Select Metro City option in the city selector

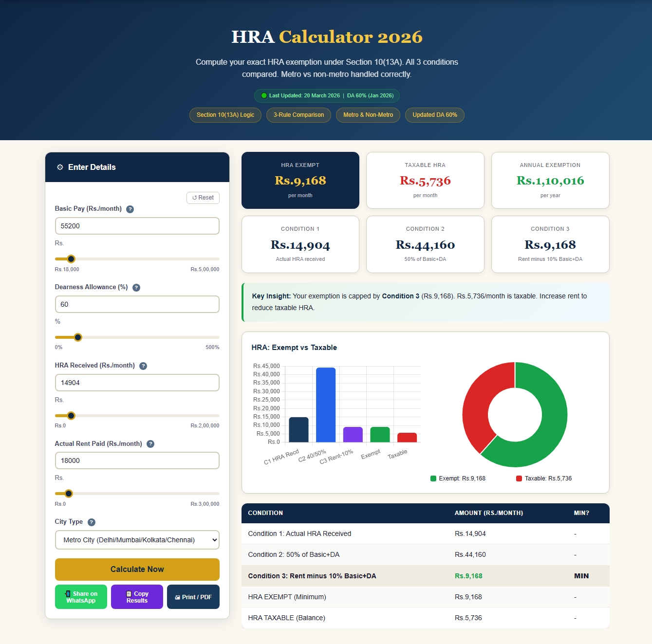tap(137, 540)
